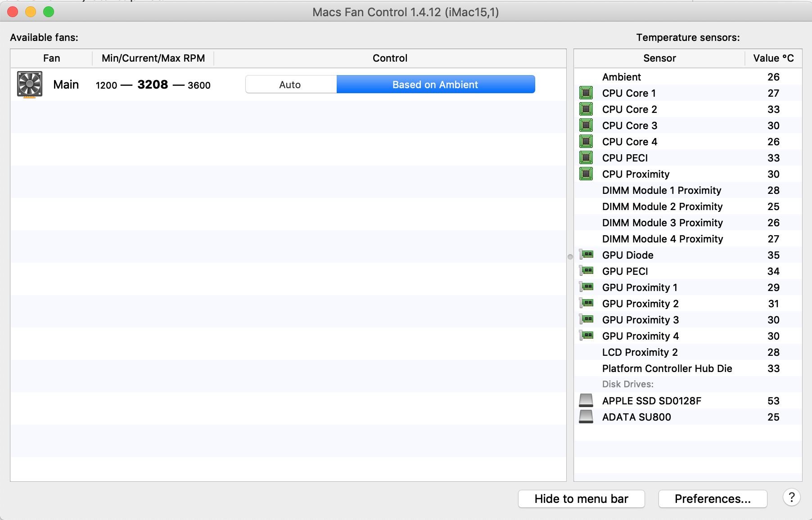This screenshot has height=520, width=812.
Task: Click the Main fan name
Action: tap(66, 85)
